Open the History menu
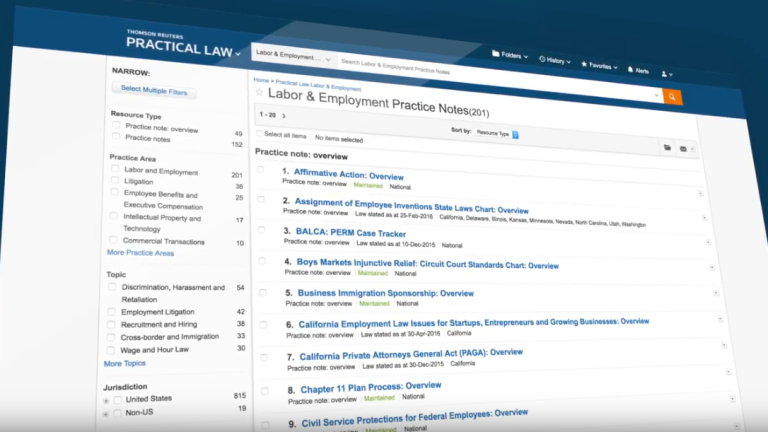The height and width of the screenshot is (432, 768). [555, 60]
